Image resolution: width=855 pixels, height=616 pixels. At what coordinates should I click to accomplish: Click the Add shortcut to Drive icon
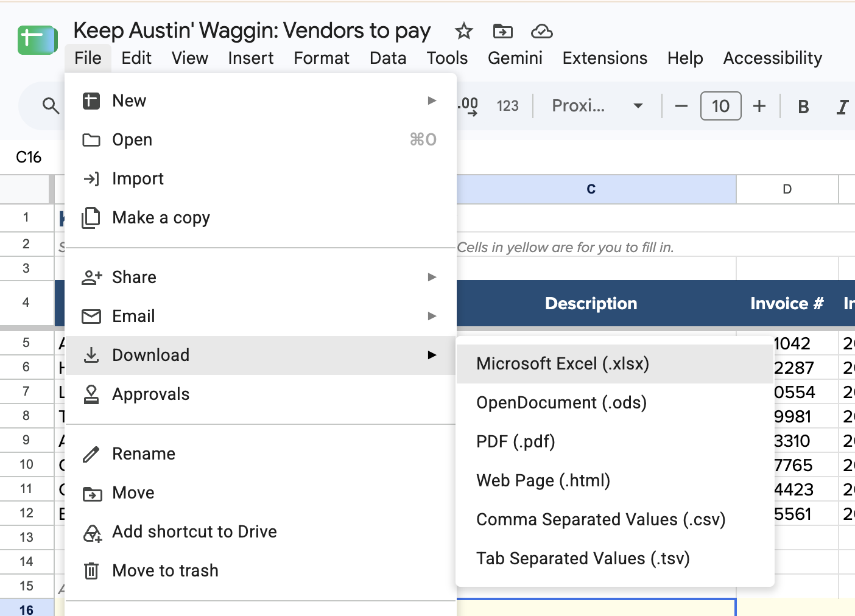pyautogui.click(x=92, y=533)
